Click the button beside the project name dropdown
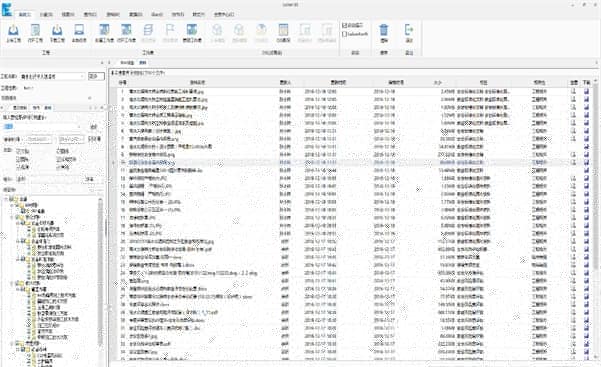This screenshot has height=367, width=601. [96, 76]
